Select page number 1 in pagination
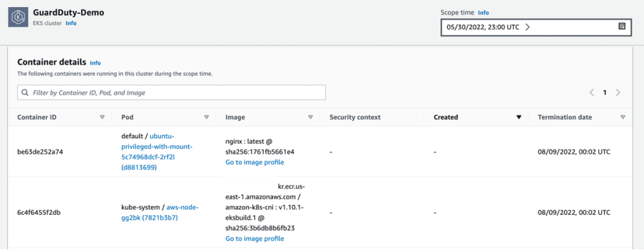The width and height of the screenshot is (644, 250). click(x=604, y=93)
